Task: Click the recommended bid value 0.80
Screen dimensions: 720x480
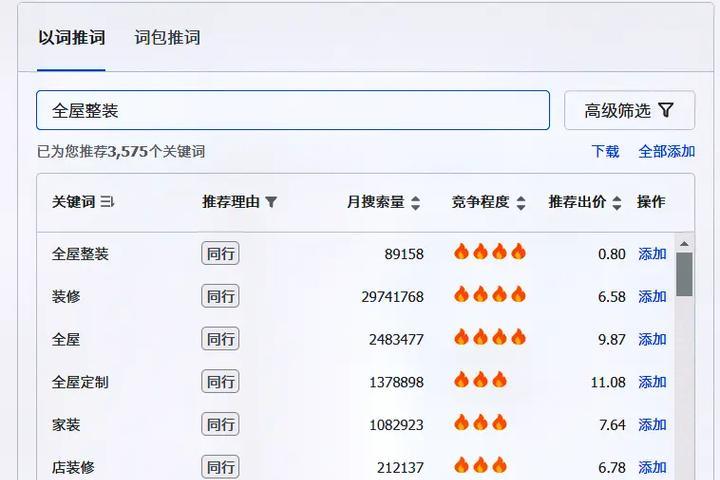Action: [612, 254]
